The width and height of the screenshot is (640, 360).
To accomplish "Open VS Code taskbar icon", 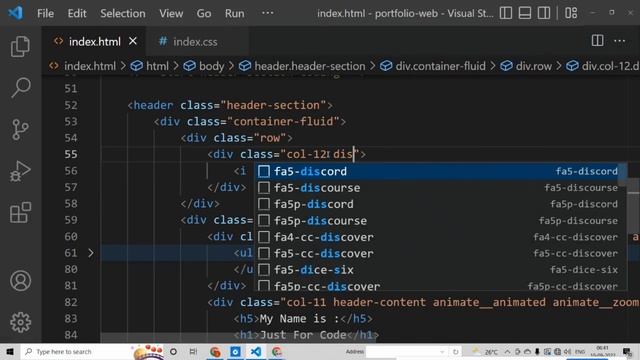I will 256,351.
